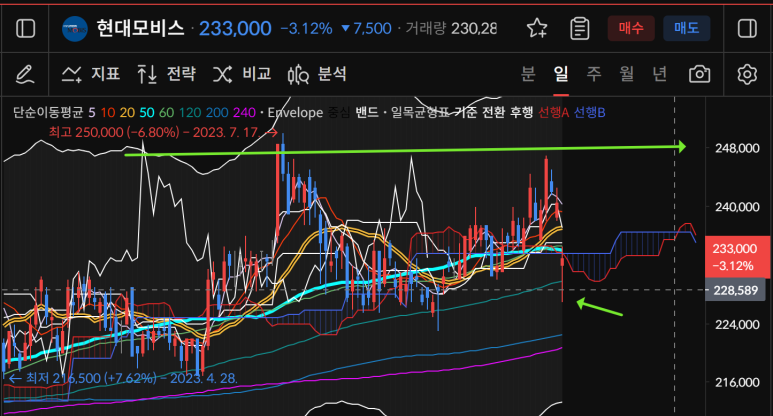Click the 매도 sell button
Image resolution: width=773 pixels, height=416 pixels.
pos(687,28)
